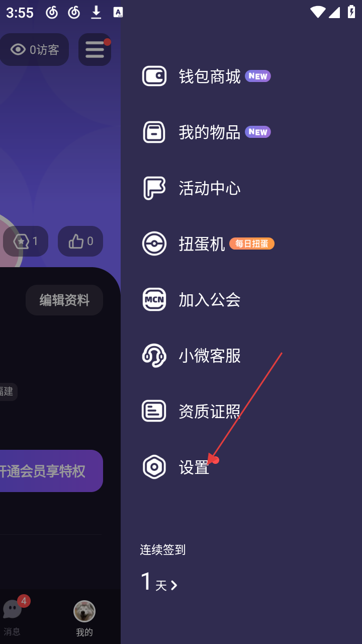Tap the flag icon for 活动中心
This screenshot has width=362, height=644.
click(x=154, y=188)
